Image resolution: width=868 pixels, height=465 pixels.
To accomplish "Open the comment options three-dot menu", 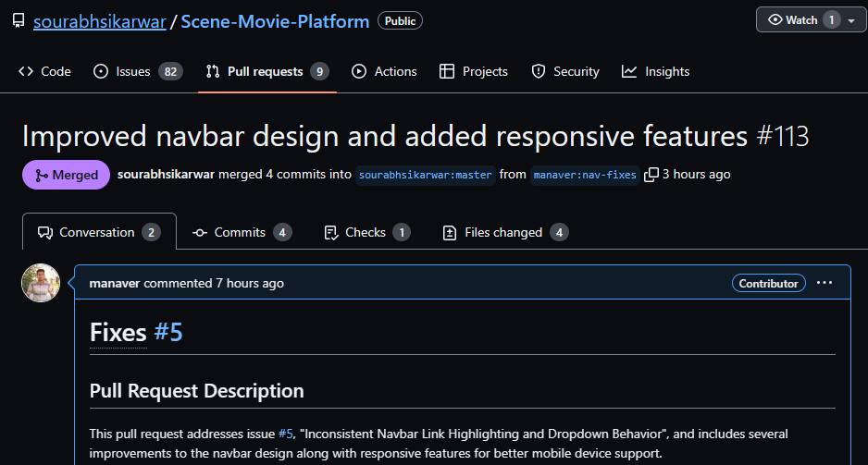I will click(825, 283).
